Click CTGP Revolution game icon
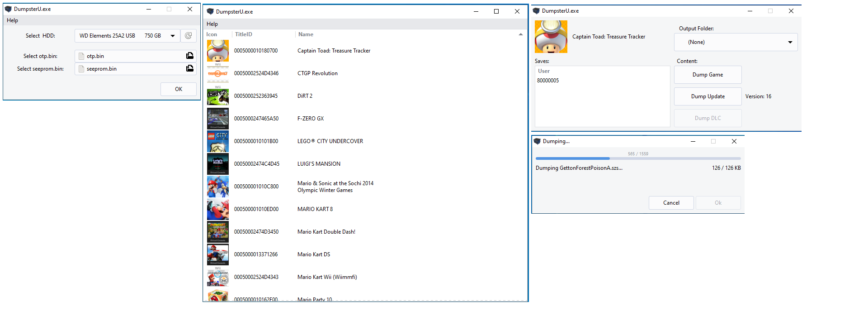 [x=218, y=73]
